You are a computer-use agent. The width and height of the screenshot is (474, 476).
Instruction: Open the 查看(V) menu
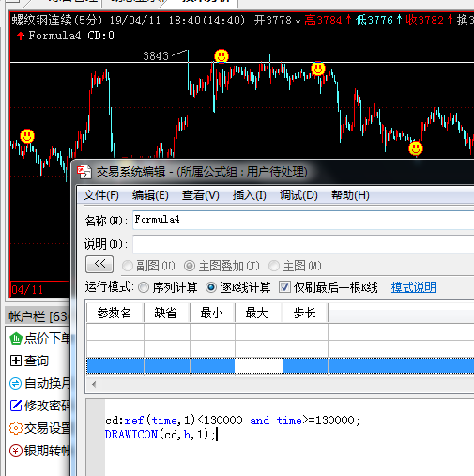(201, 195)
